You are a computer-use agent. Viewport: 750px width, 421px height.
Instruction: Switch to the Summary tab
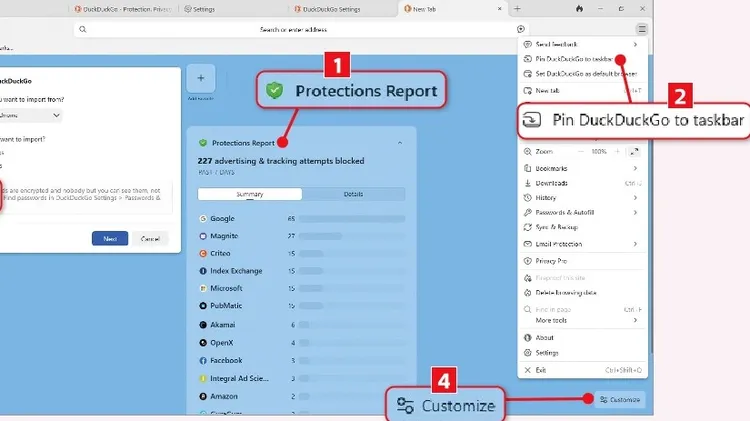click(250, 194)
